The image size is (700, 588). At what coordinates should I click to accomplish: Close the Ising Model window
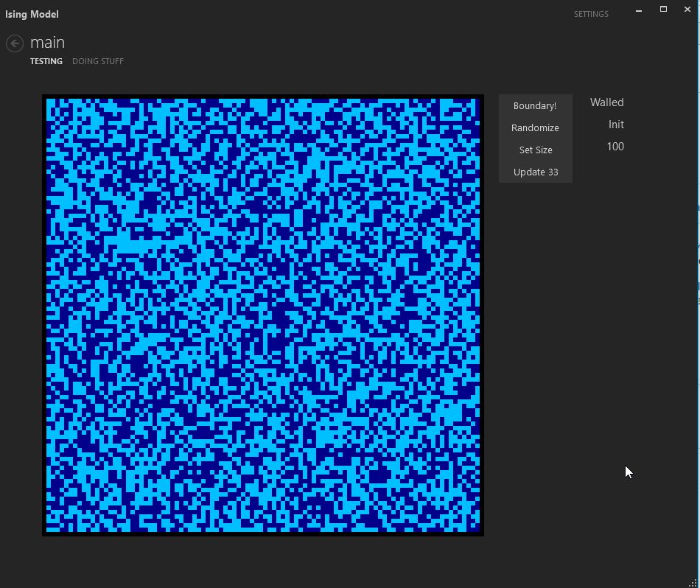[x=687, y=10]
